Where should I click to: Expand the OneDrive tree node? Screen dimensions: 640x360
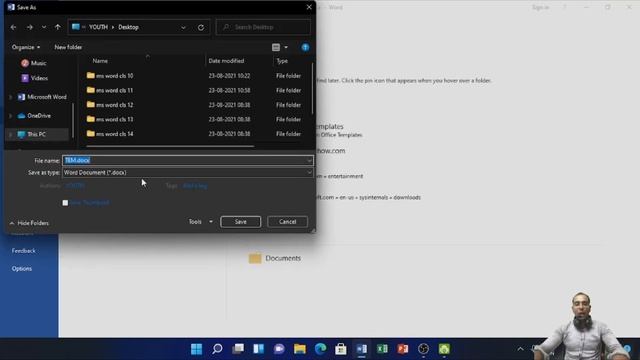(x=11, y=116)
